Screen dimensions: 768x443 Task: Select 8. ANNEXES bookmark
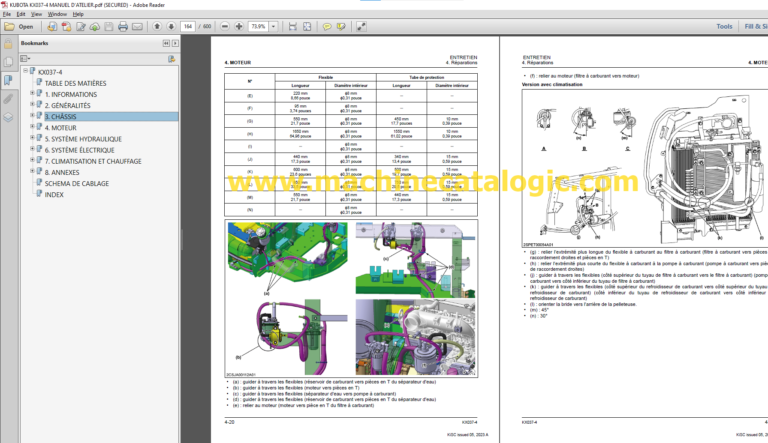coord(62,172)
